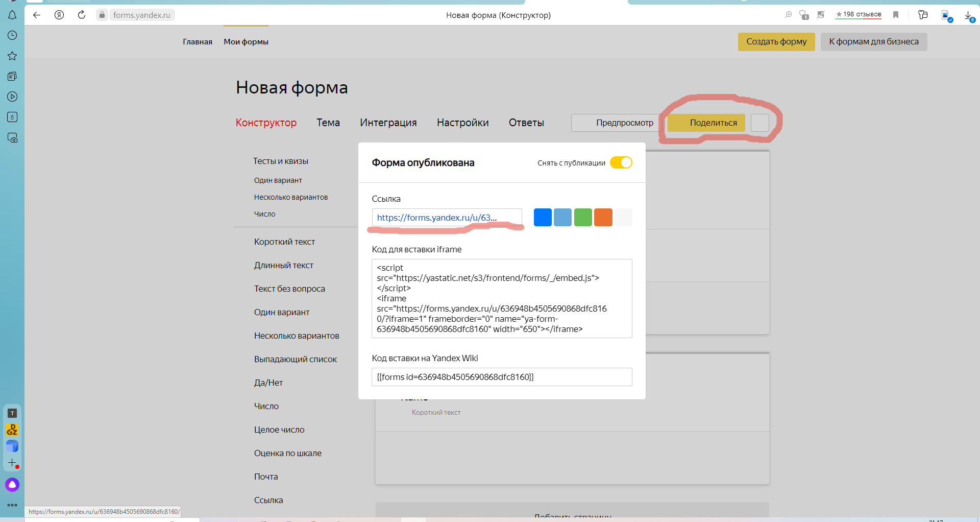Share form via the dark blue button

[543, 217]
